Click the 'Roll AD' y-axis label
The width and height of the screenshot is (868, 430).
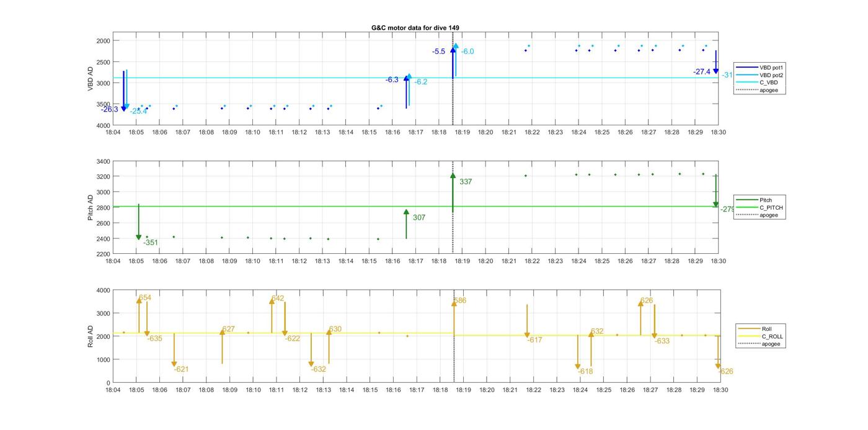click(91, 336)
